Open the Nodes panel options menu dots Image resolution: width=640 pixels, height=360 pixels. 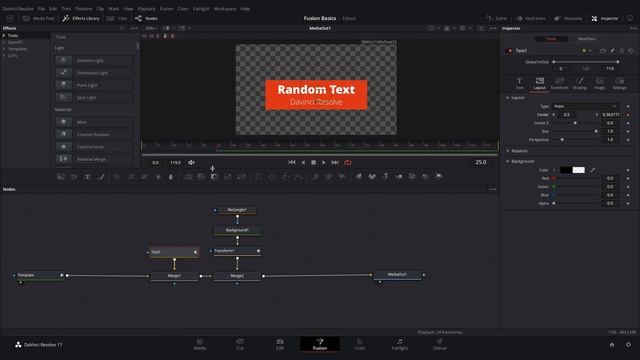click(x=493, y=189)
